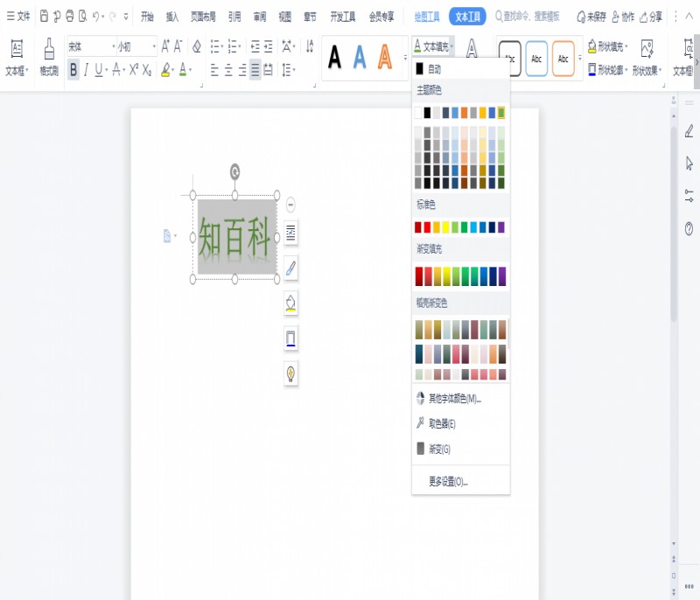The width and height of the screenshot is (700, 600).
Task: Click the floating brush style icon
Action: [x=290, y=269]
